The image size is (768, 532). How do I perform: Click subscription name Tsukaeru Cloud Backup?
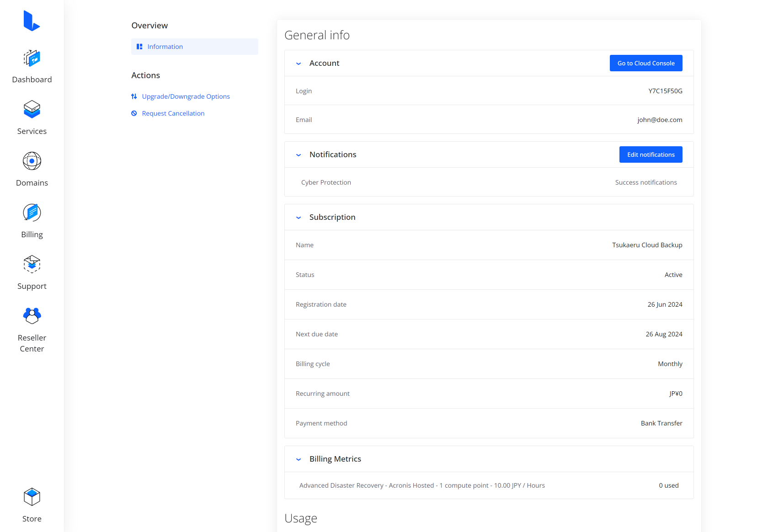[647, 245]
